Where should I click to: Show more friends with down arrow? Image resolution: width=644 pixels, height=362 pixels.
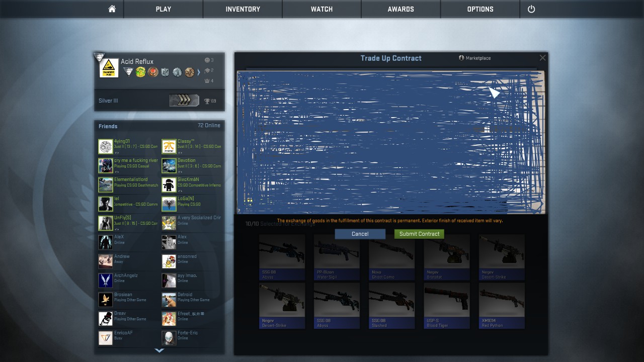[159, 350]
